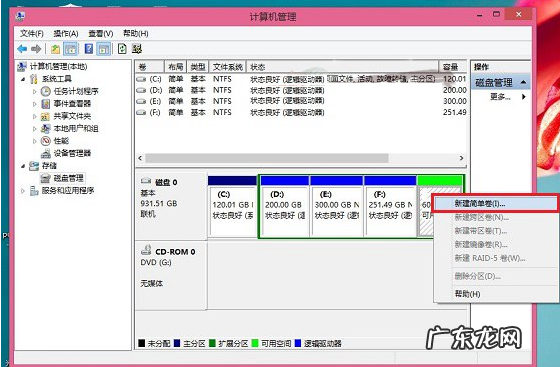
Task: Click the volume list left scroll arrow
Action: [x=140, y=158]
